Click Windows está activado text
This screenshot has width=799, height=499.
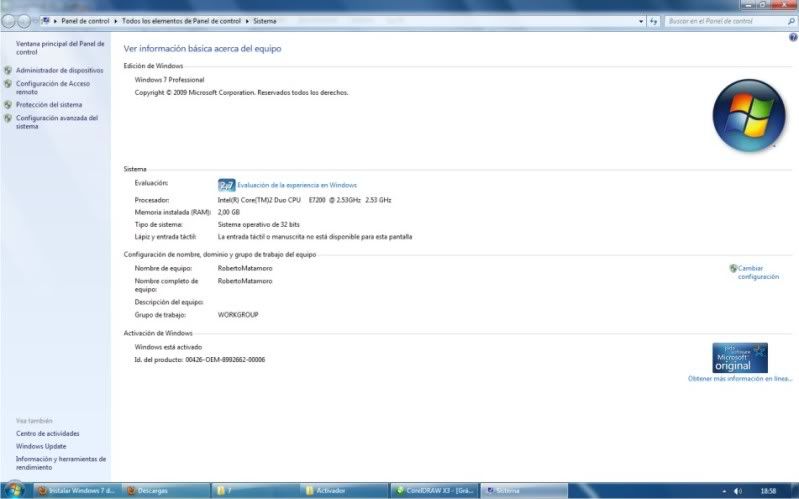pyautogui.click(x=168, y=347)
